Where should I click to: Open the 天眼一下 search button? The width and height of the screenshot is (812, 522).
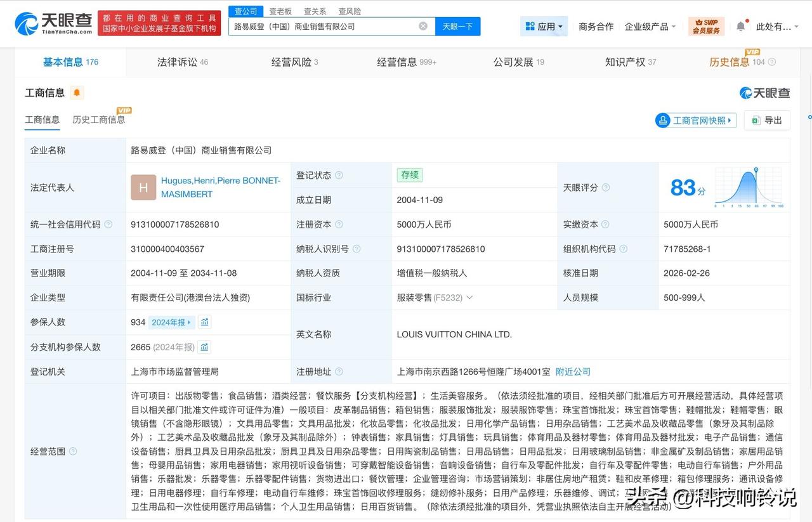pos(458,26)
